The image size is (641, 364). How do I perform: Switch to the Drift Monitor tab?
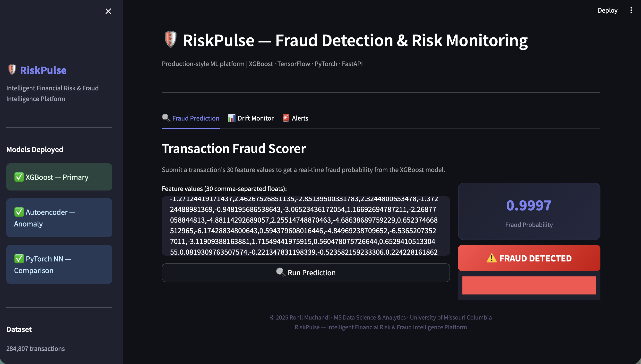point(255,118)
